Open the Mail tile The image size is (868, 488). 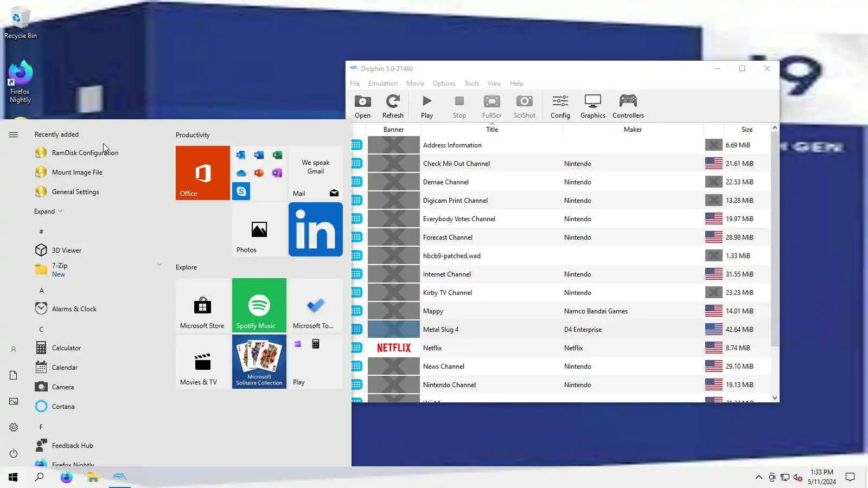(x=316, y=173)
